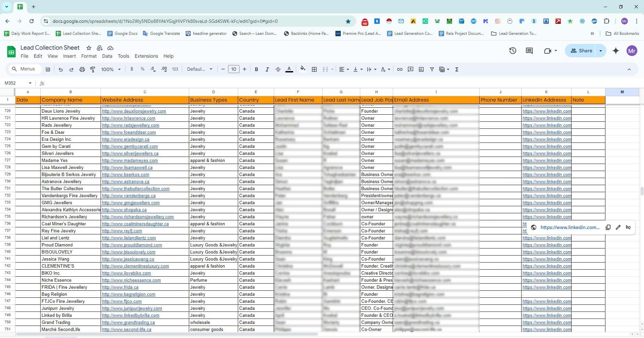Select the Paint format tool
This screenshot has height=338, width=644.
(93, 69)
